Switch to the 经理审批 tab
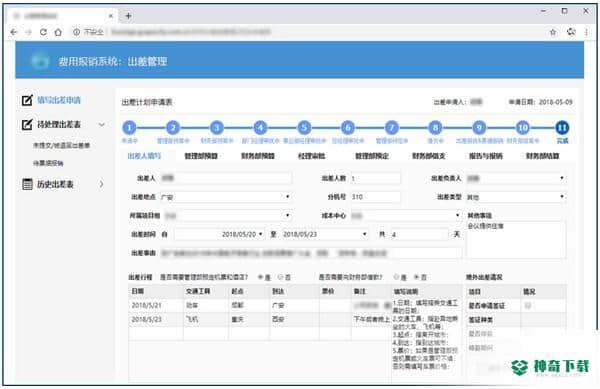Screen dimensions: 600x389 click(311, 156)
